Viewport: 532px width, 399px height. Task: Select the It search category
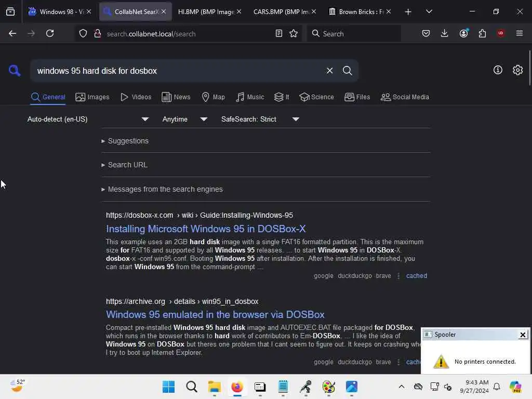tap(281, 97)
